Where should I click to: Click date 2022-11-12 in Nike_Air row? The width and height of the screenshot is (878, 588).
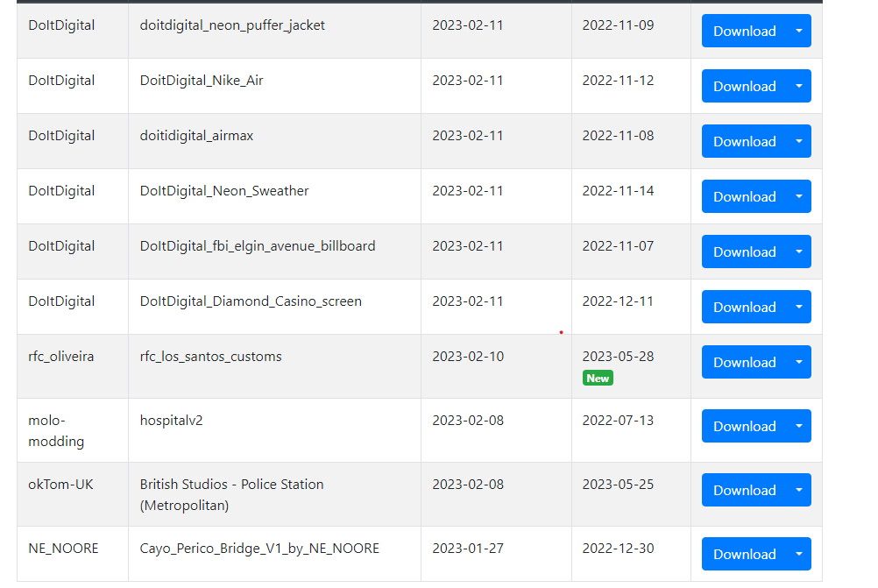pos(618,80)
